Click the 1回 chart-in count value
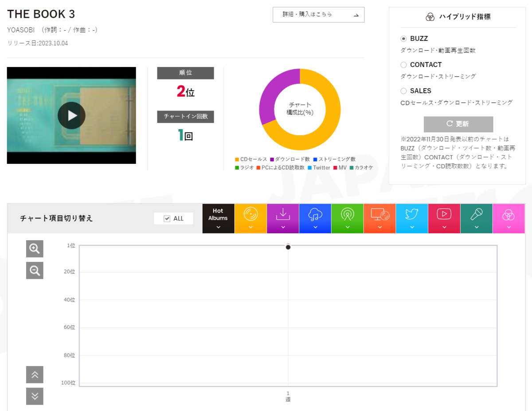 pyautogui.click(x=185, y=135)
